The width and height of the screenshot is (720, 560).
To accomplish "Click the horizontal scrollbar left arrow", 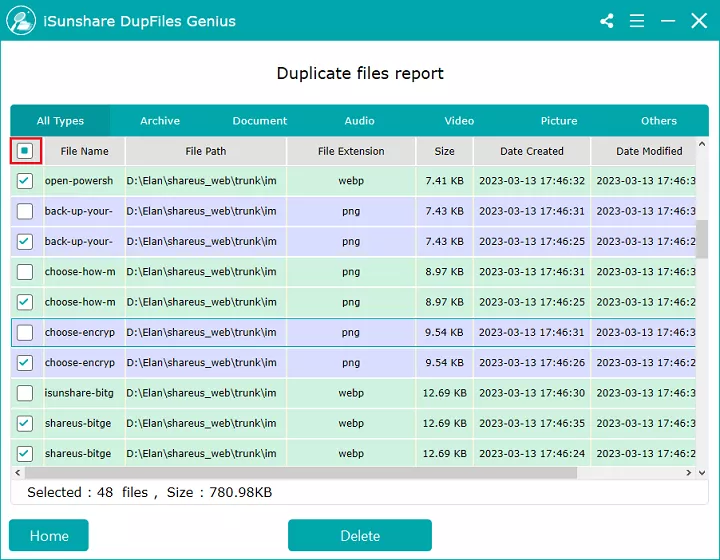I will pos(18,472).
